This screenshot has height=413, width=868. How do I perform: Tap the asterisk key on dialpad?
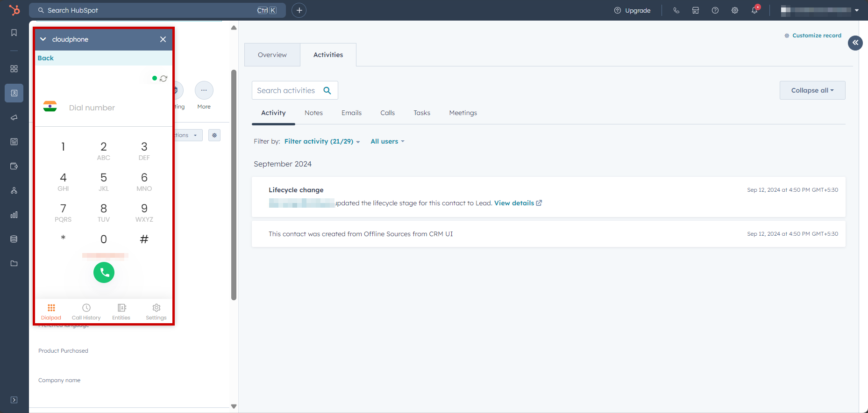point(63,239)
